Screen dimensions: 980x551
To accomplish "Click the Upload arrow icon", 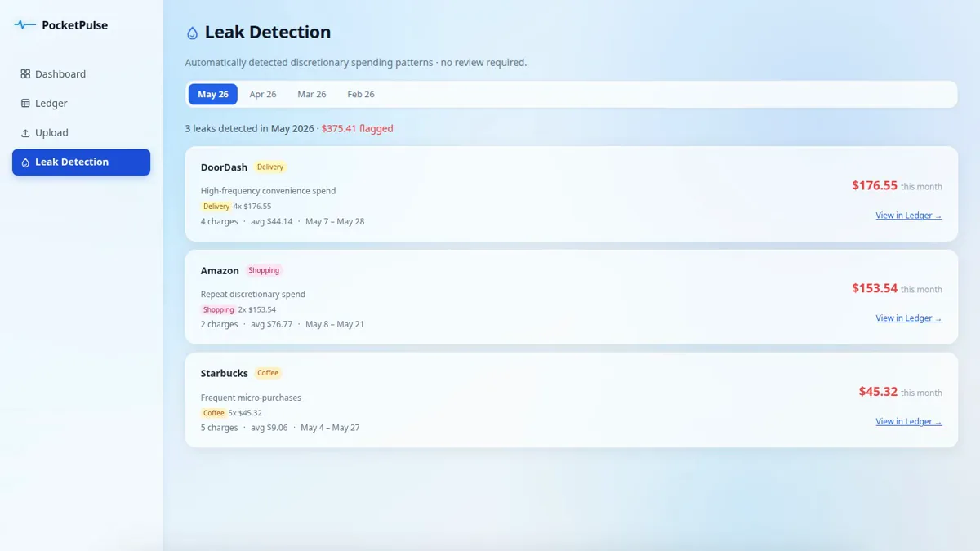I will point(25,132).
